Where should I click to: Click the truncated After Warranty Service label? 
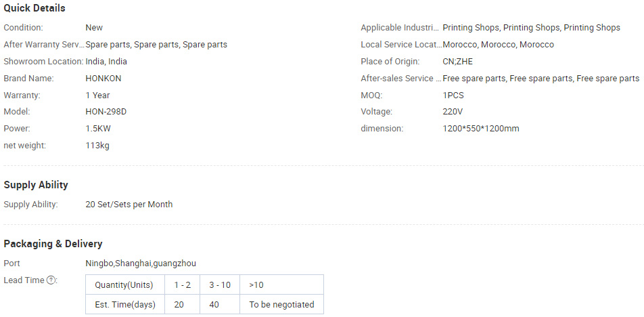(44, 45)
